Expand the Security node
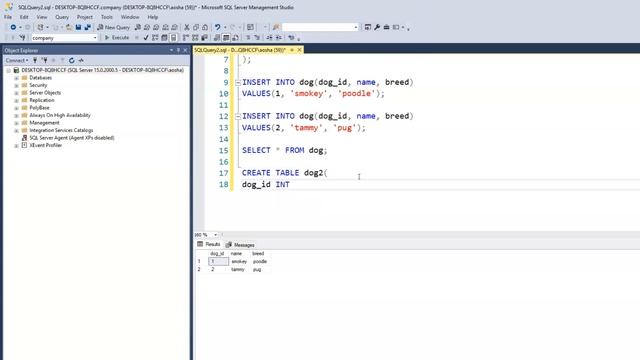This screenshot has width=640, height=360. click(16, 85)
